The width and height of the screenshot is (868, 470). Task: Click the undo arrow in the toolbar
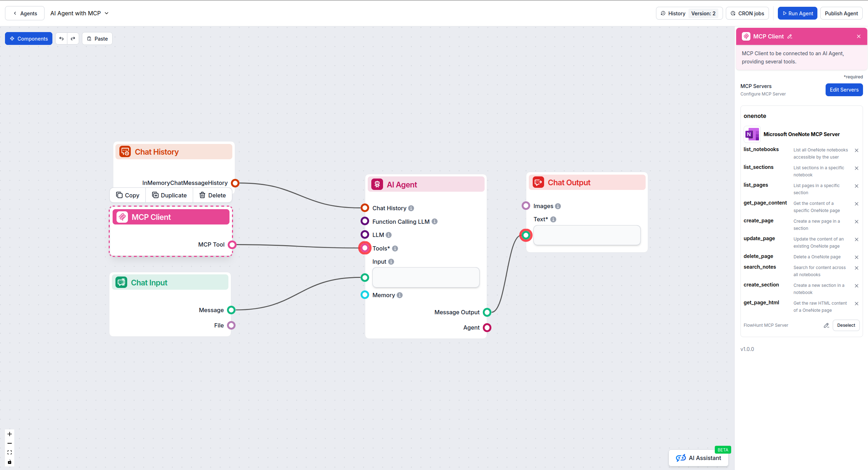pos(61,38)
